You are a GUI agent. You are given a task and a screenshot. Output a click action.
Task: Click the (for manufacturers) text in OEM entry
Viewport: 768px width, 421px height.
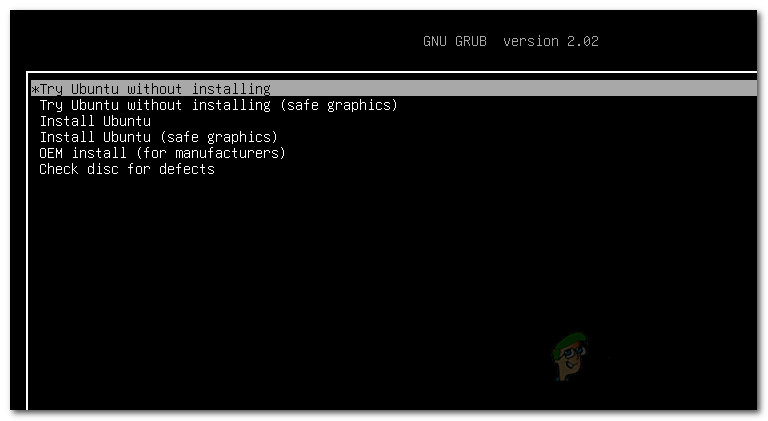[x=211, y=153]
